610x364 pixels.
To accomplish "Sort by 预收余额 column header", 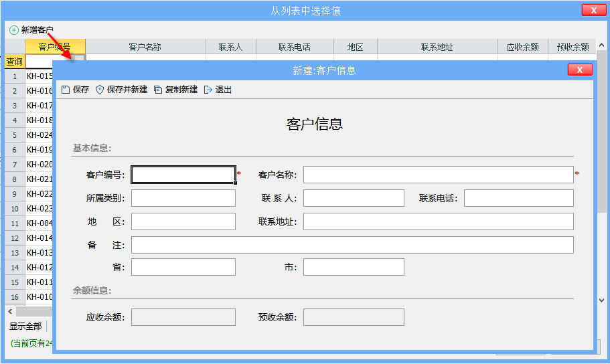I will click(573, 47).
